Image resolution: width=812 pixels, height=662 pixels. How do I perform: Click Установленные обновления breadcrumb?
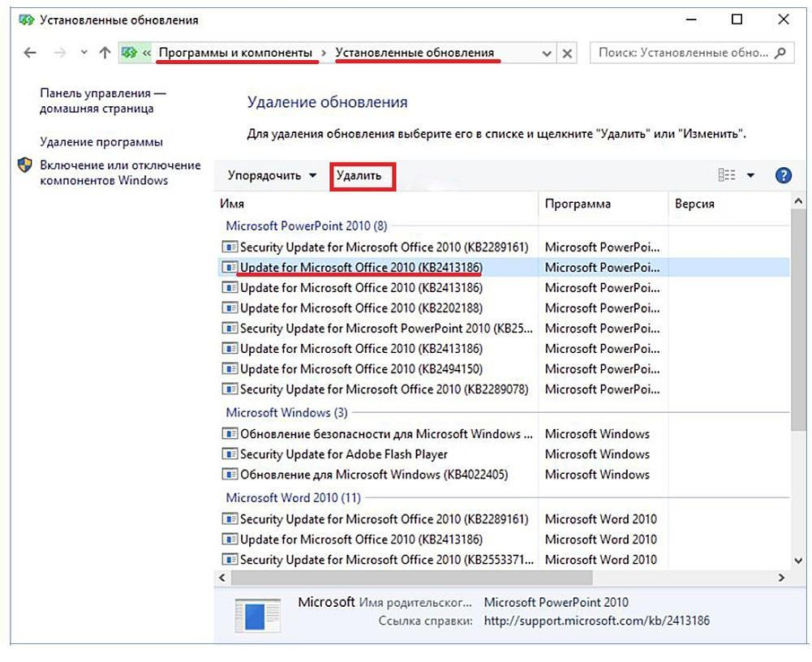coord(415,52)
